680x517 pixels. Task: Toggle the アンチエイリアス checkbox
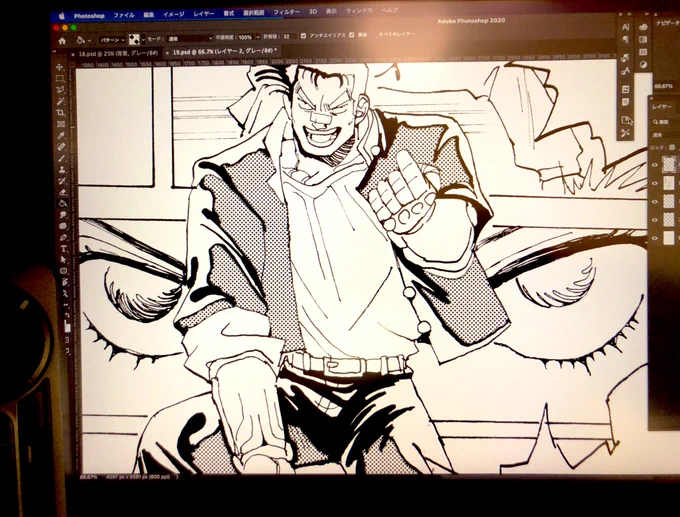303,36
